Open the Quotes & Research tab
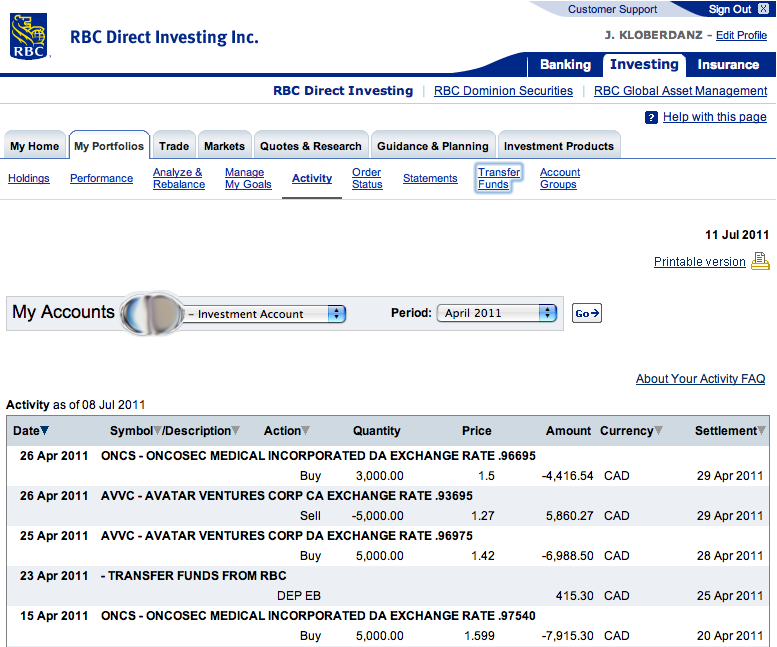777x647 pixels. 311,146
